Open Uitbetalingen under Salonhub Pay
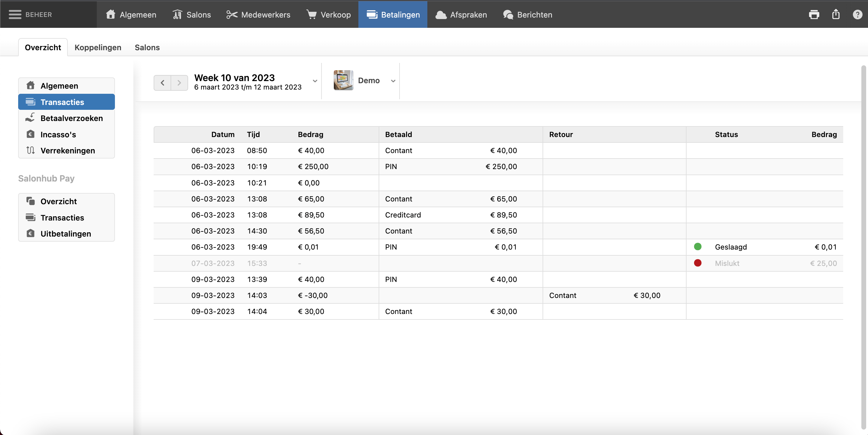Image resolution: width=868 pixels, height=435 pixels. pyautogui.click(x=66, y=234)
